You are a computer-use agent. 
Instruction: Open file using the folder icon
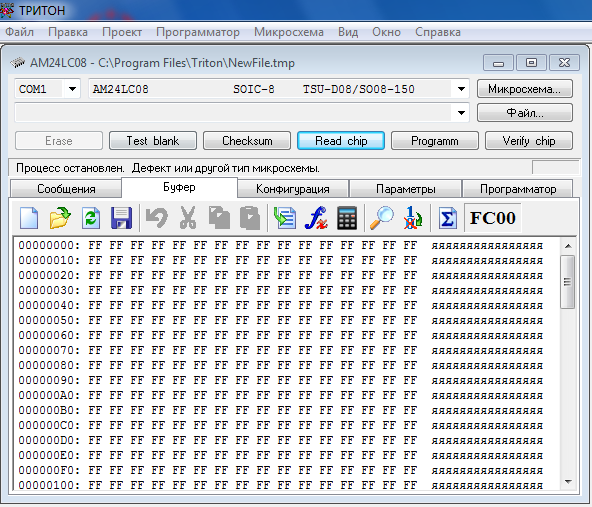(x=60, y=218)
